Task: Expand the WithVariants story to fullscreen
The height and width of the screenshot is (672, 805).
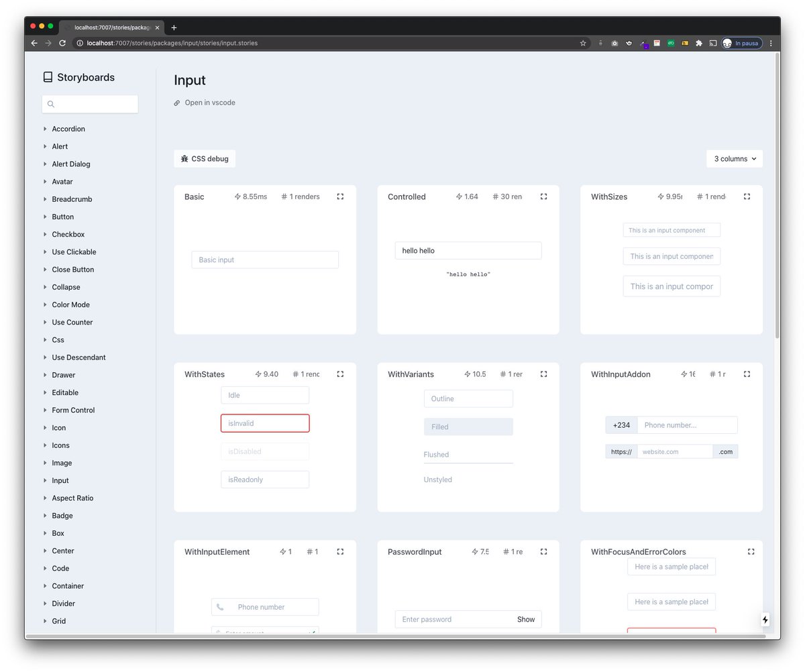Action: [543, 374]
